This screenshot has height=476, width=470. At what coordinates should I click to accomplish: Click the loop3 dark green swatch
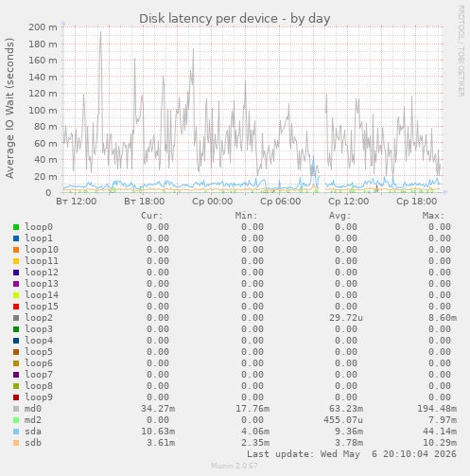[x=16, y=329]
